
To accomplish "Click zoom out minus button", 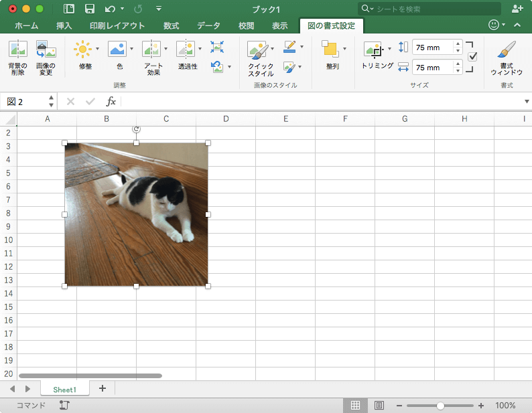I will point(399,406).
